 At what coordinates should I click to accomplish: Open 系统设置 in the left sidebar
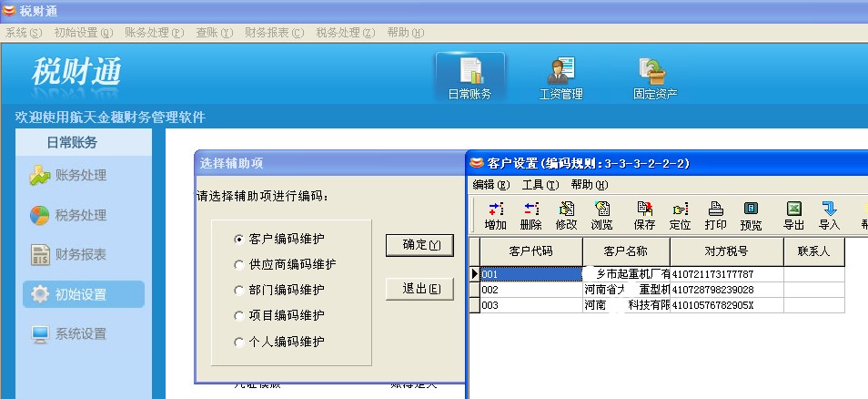[x=68, y=333]
